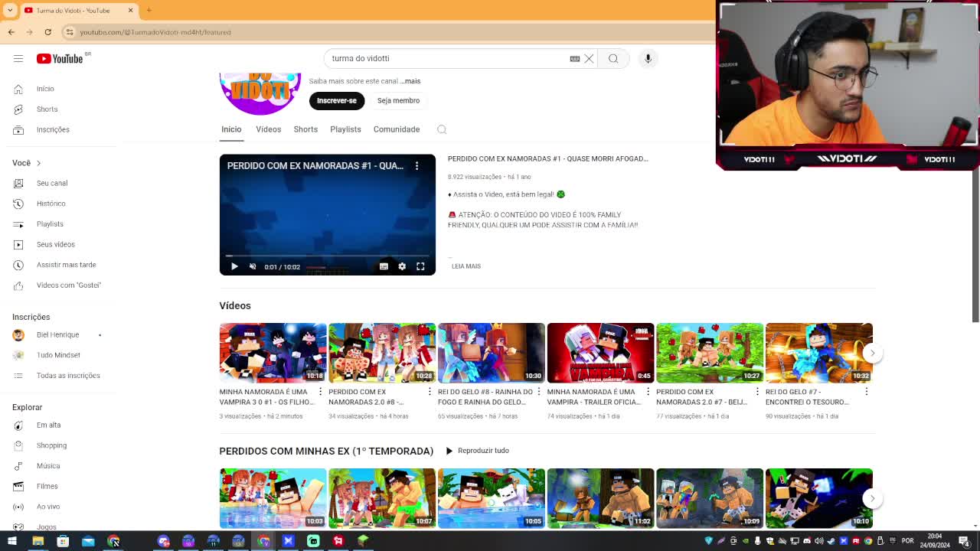Open options for Minha Namorada Vampira 3.0 video
980x551 pixels.
click(x=320, y=392)
